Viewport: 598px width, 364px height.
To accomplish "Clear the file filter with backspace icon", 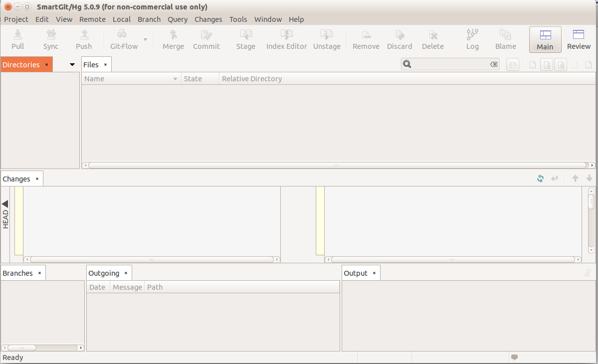I will click(493, 64).
